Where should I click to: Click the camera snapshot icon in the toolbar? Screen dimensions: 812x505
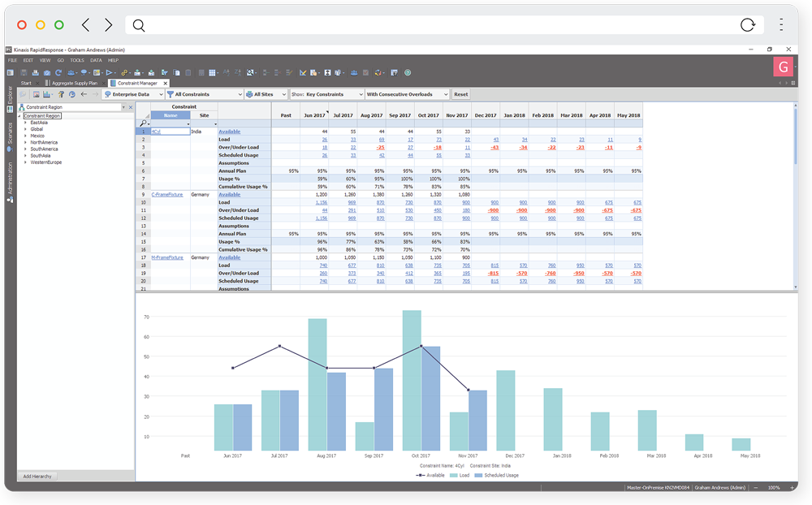(x=47, y=72)
